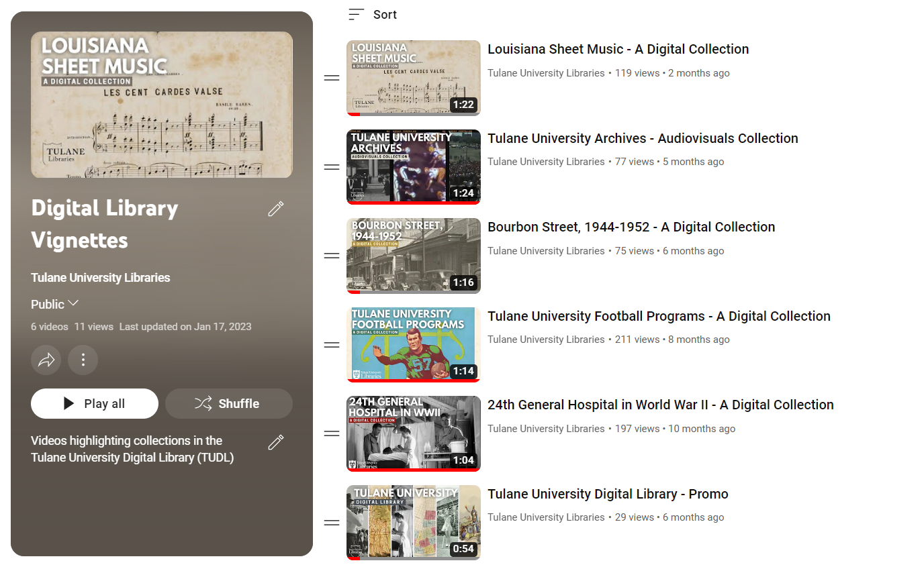Click drag handle next to Bourbon Street video
Viewport: 924px width, 569px height.
point(332,256)
